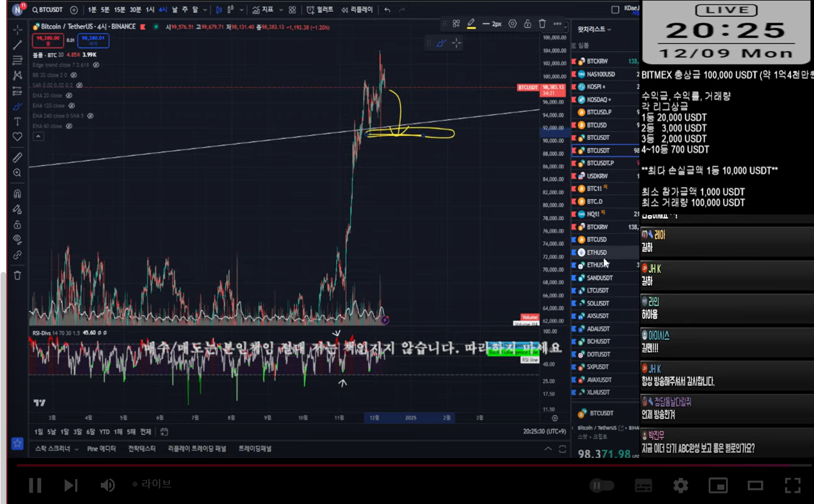Screen dimensions: 814x504
Task: Delete the selected drawing from floating toolbar
Action: (x=542, y=23)
